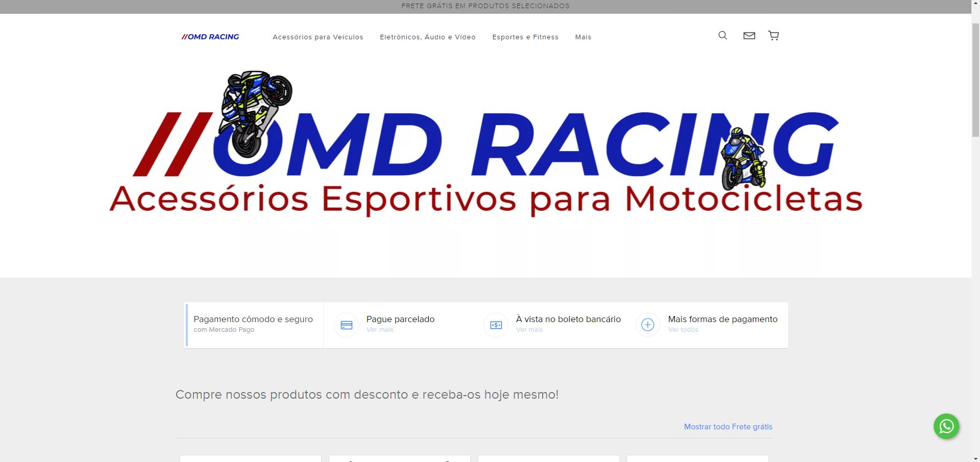The height and width of the screenshot is (462, 980).
Task: Expand the Mais menu item
Action: [x=583, y=37]
